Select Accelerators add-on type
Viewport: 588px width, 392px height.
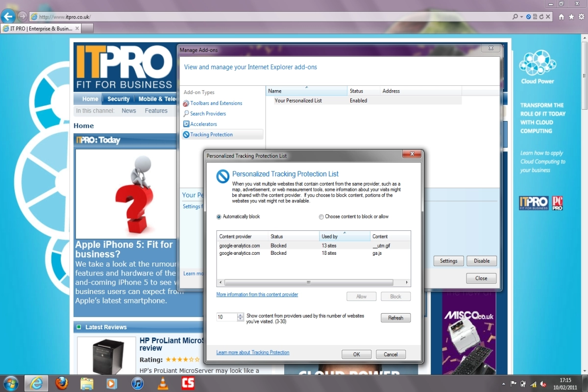click(203, 124)
